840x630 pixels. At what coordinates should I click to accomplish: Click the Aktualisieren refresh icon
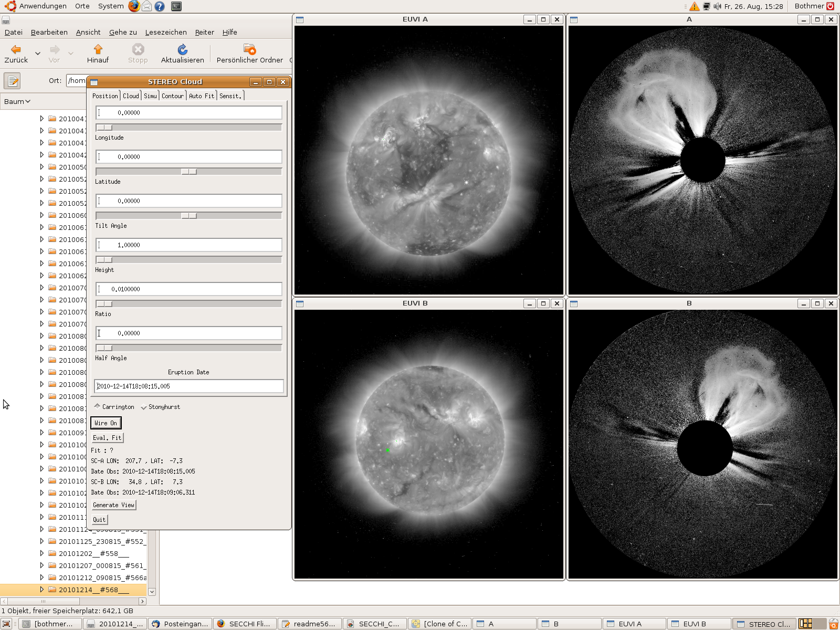click(x=182, y=49)
